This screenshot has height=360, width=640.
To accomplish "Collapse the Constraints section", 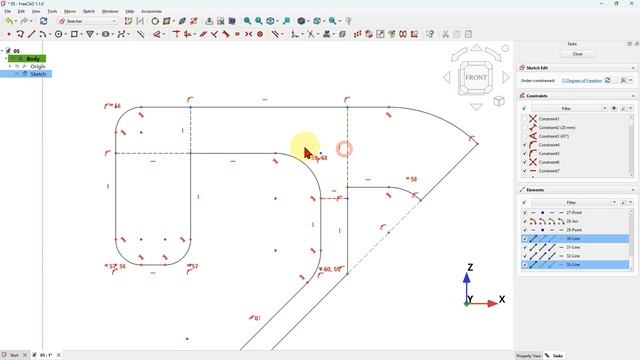I will (x=633, y=96).
